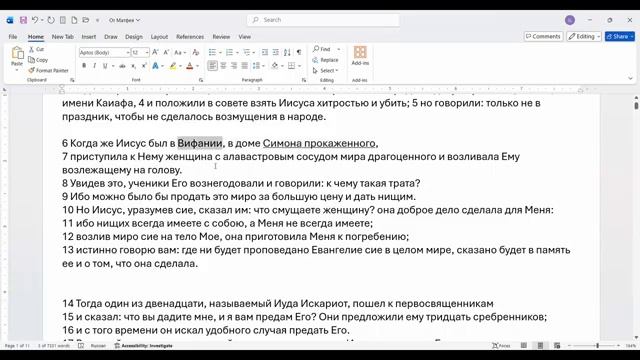Switch to the Layout tab
640x360 pixels.
pyautogui.click(x=159, y=37)
